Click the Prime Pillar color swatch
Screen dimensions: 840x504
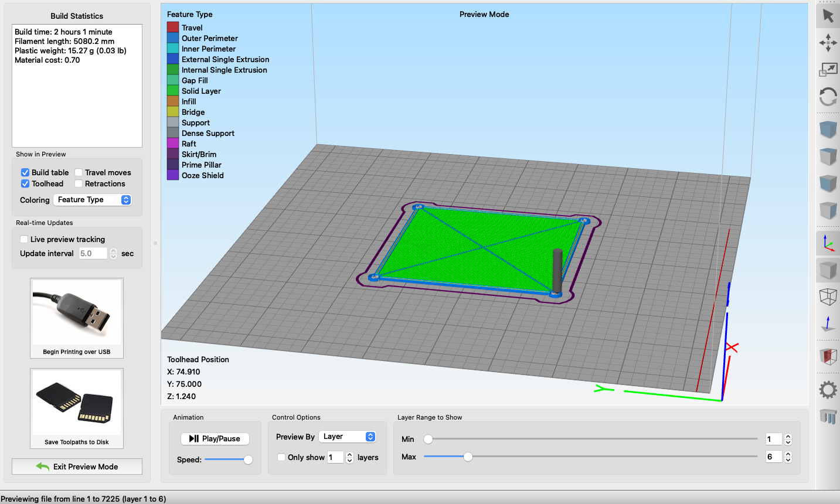pos(173,165)
